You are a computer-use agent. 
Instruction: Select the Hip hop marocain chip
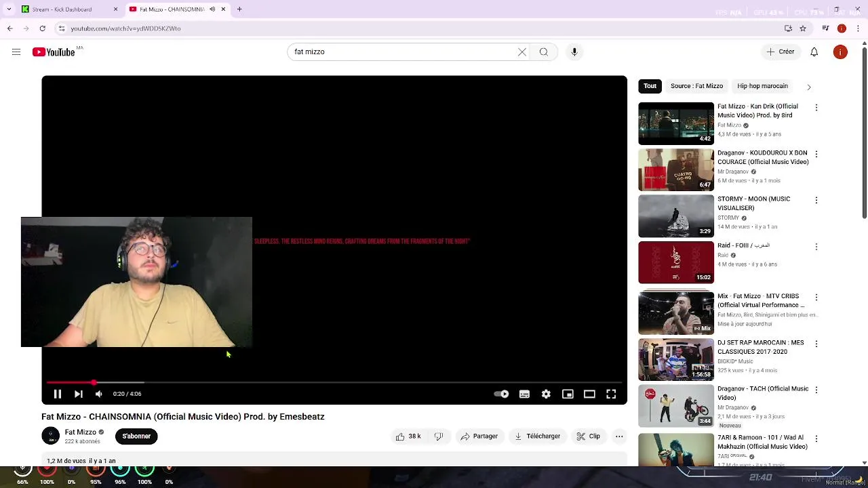[x=762, y=86]
